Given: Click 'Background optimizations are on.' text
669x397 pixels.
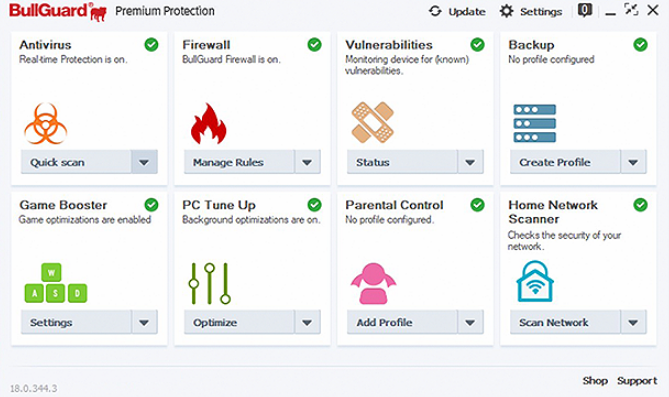Looking at the screenshot, I should (x=251, y=220).
